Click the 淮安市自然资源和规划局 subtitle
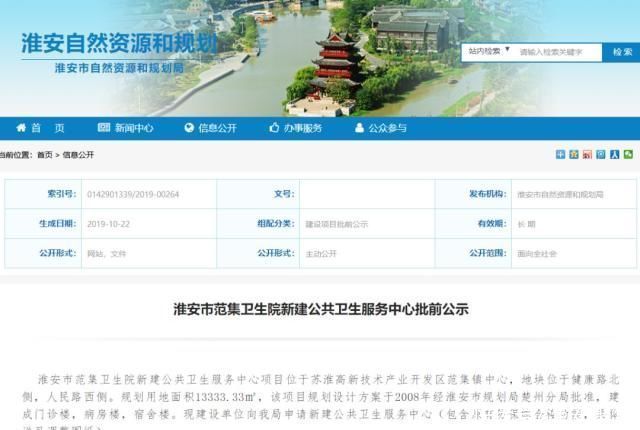 (119, 68)
